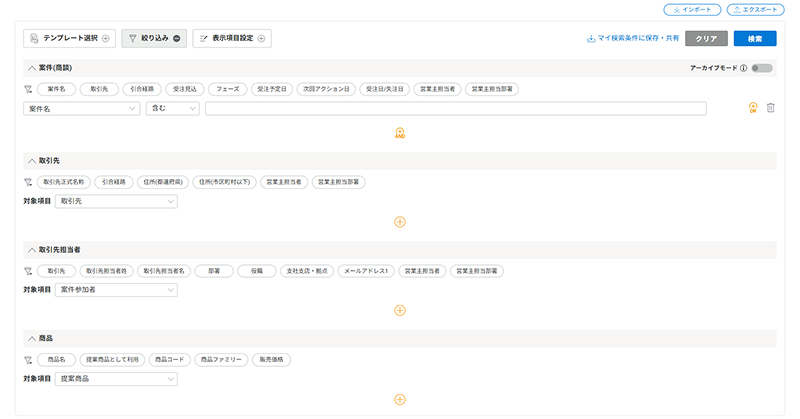
Task: Select the 販売価格 chip
Action: click(271, 360)
